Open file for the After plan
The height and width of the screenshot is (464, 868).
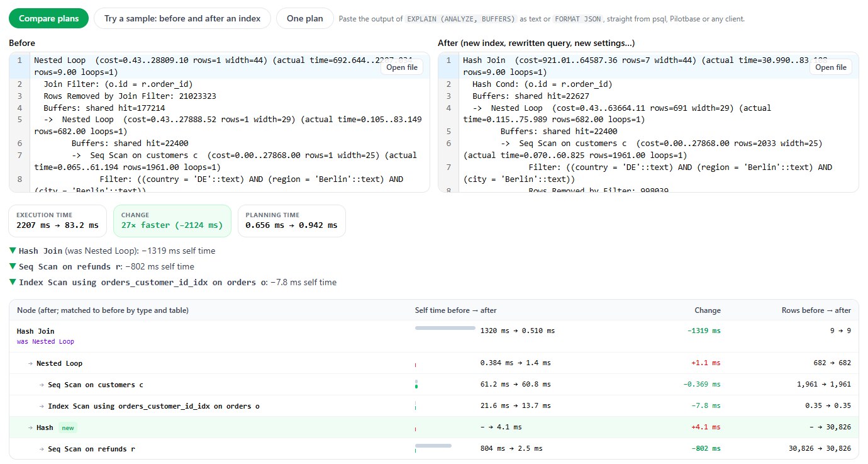(x=831, y=67)
